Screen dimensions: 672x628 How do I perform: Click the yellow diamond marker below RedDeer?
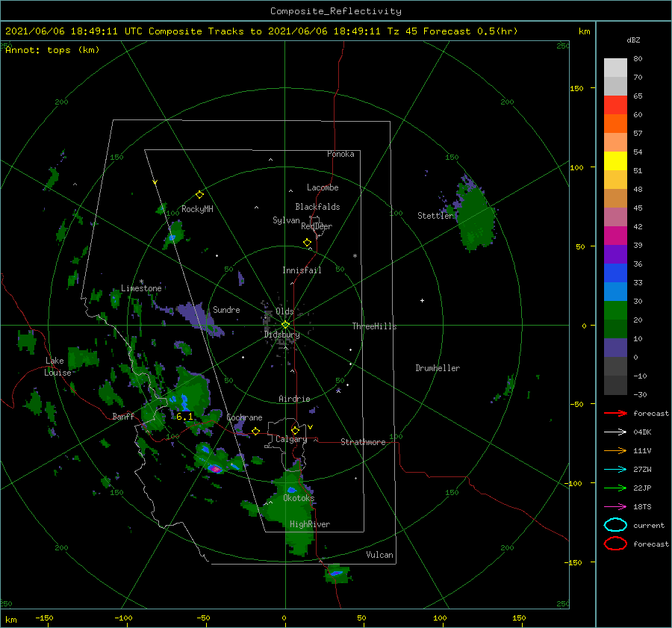coord(308,243)
